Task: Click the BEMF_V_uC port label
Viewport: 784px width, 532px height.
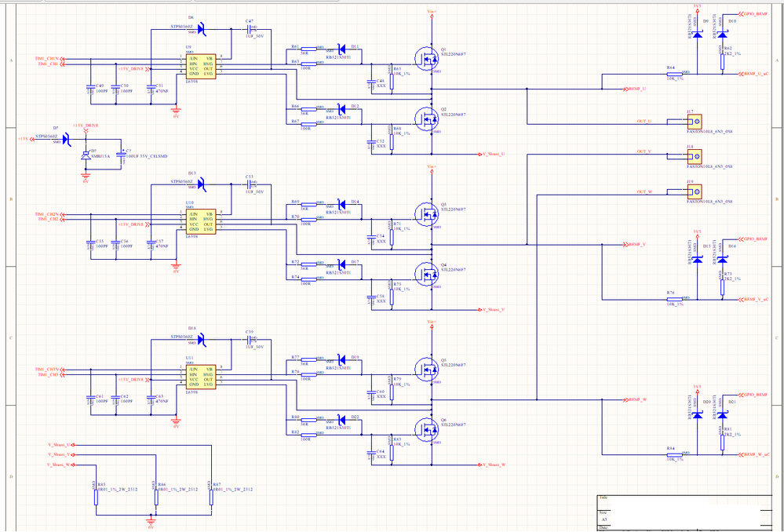Action: [753, 299]
